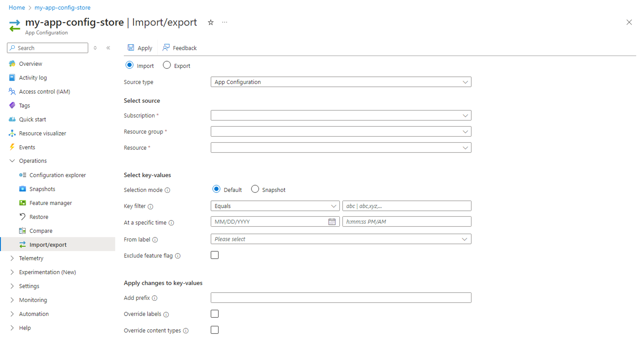Click the Add prefix input field
This screenshot has width=644, height=342.
[x=341, y=298]
